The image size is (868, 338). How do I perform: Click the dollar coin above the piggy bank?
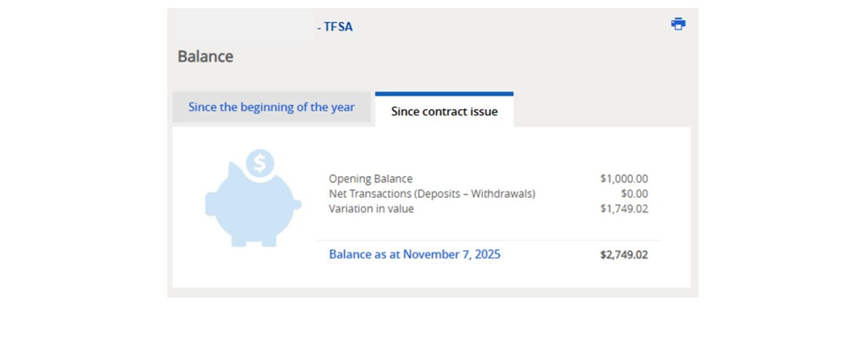point(260,163)
